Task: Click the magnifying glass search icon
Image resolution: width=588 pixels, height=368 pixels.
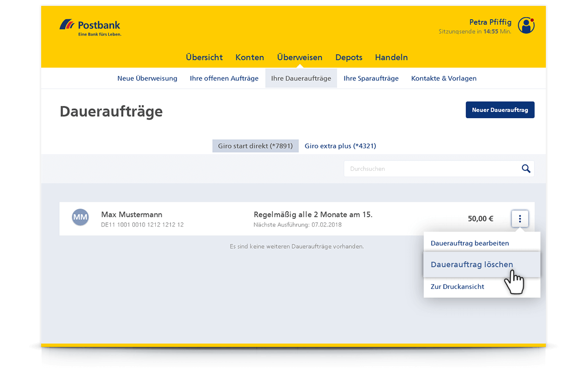Action: (526, 169)
